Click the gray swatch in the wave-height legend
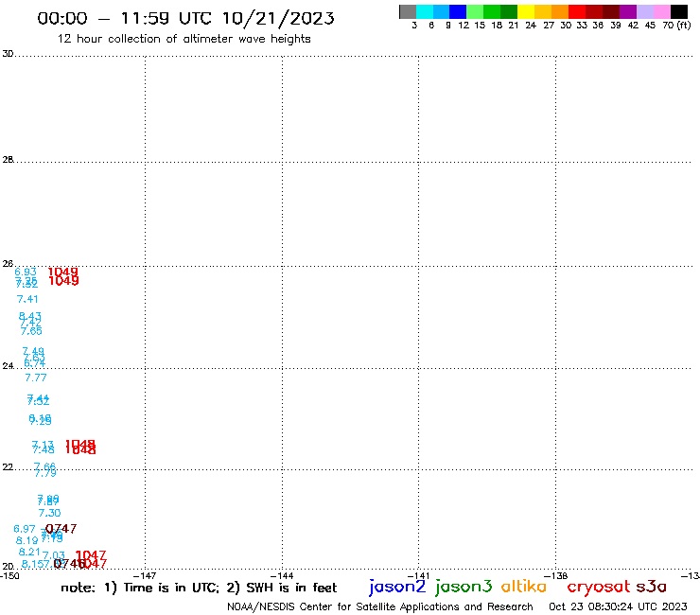The image size is (700, 615). tap(408, 11)
